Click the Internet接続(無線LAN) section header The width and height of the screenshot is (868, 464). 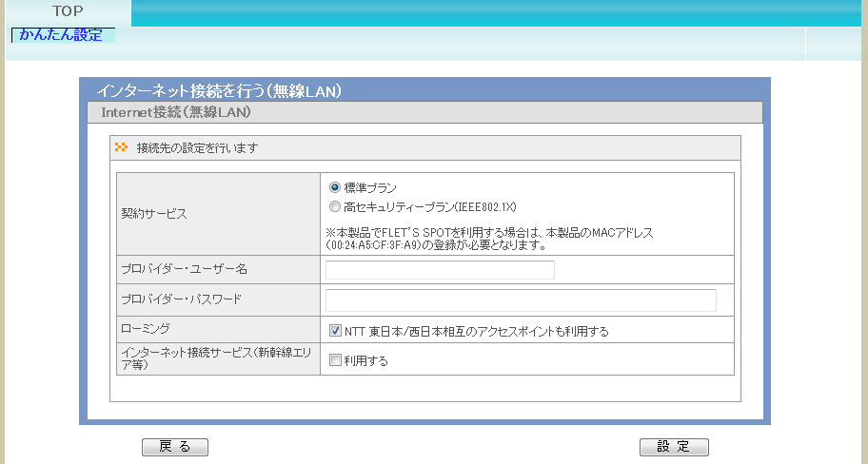tap(176, 112)
